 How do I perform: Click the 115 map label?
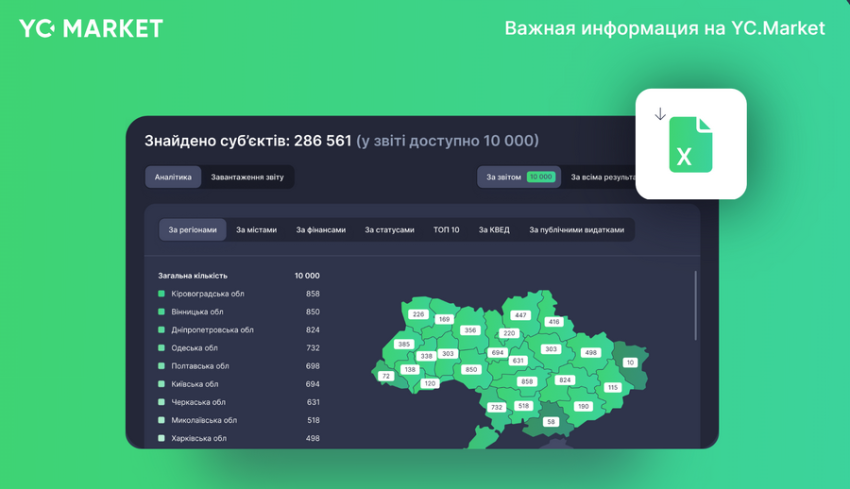point(613,388)
